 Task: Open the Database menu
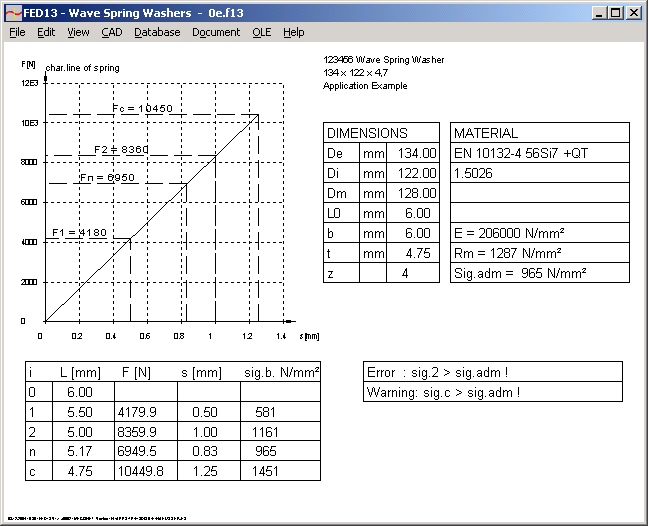[157, 32]
